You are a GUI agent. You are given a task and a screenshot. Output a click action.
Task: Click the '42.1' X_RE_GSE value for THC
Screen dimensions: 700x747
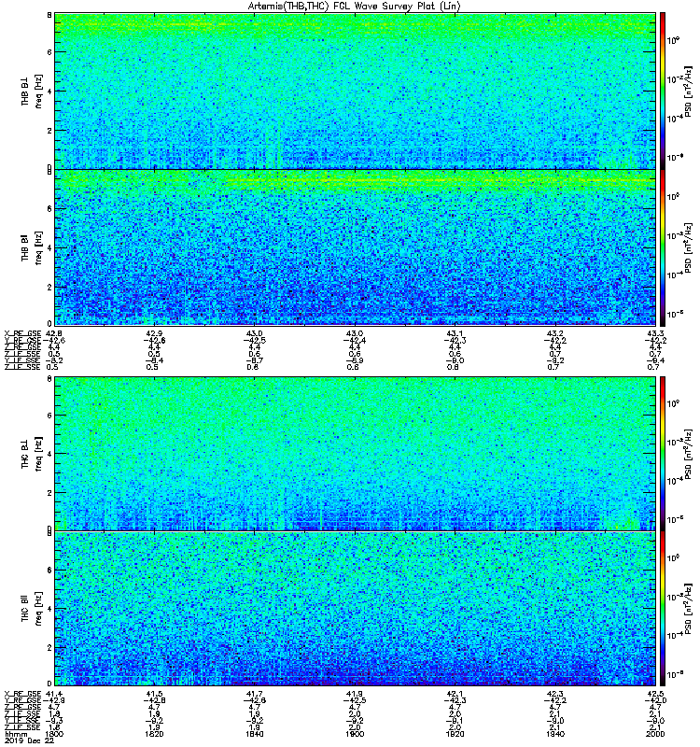[x=455, y=694]
